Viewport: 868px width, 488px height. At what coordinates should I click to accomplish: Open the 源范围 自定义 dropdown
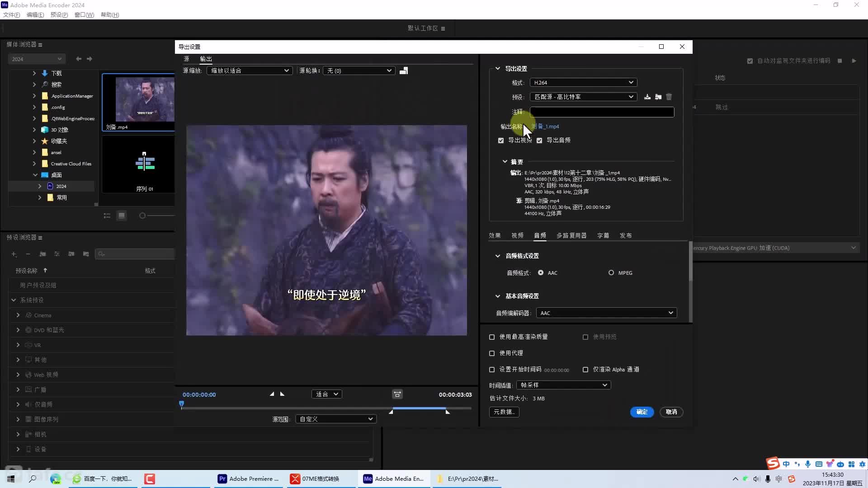pyautogui.click(x=336, y=419)
